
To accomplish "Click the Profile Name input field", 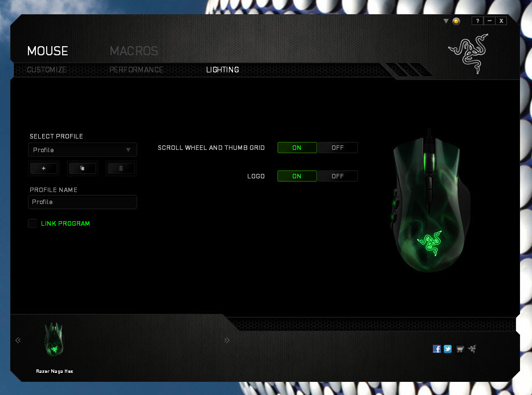I will coord(83,202).
